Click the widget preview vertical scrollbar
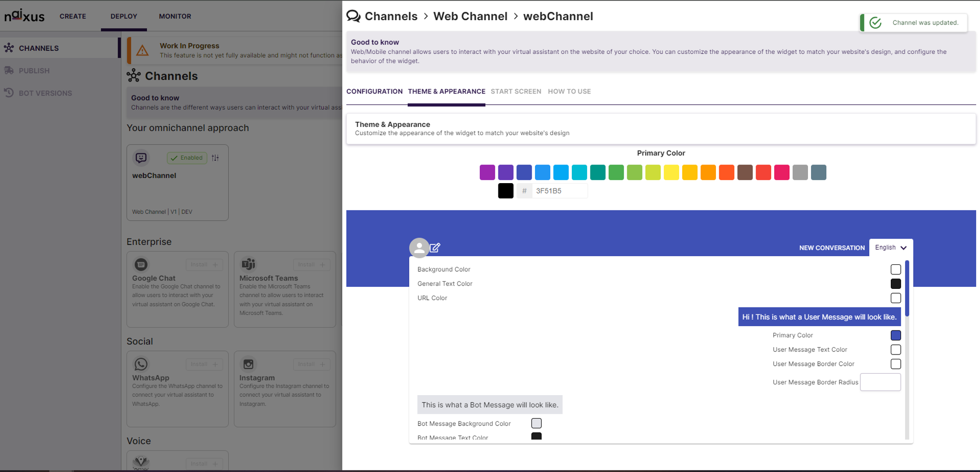The image size is (980, 472). coord(907,288)
